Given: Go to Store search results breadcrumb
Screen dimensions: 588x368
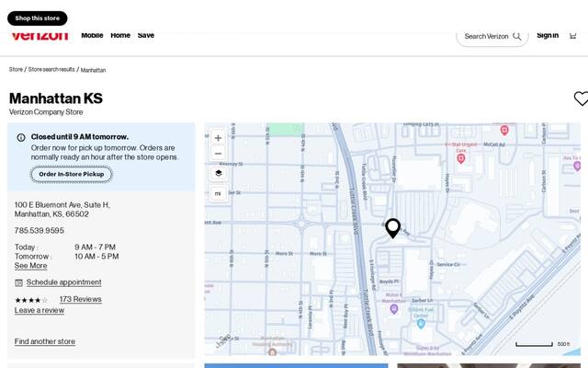Looking at the screenshot, I should [51, 70].
